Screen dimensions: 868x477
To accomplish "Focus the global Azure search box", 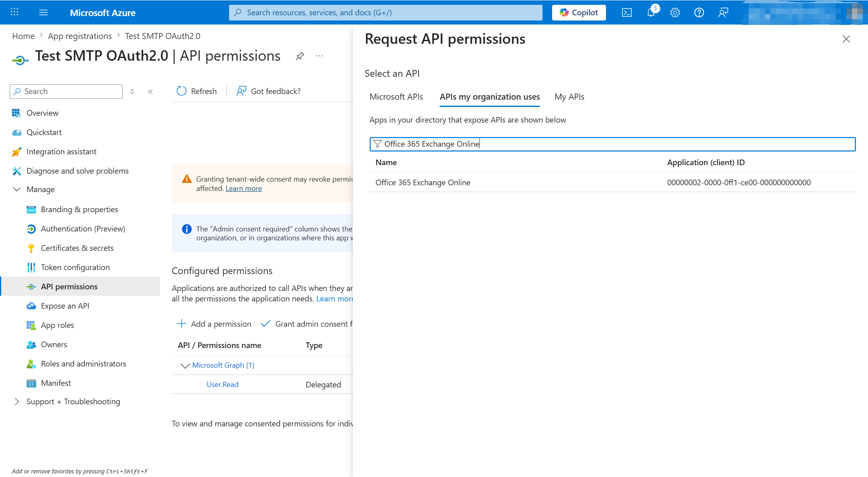I will (386, 12).
